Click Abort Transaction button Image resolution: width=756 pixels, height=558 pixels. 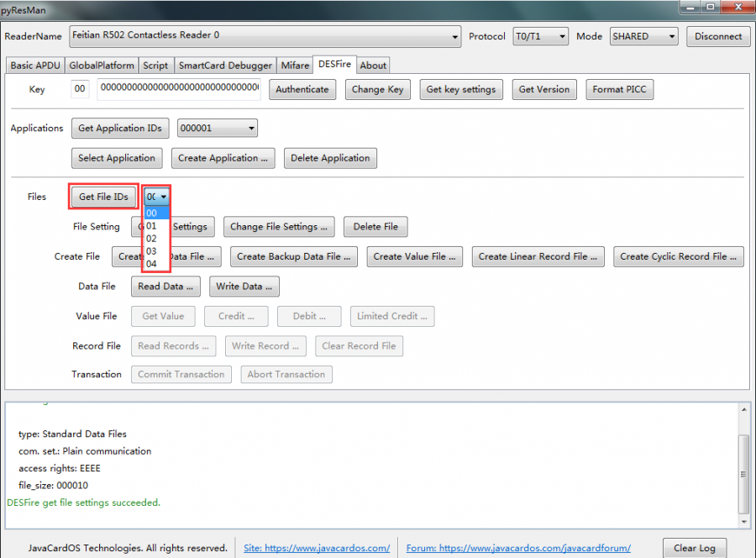(x=286, y=374)
